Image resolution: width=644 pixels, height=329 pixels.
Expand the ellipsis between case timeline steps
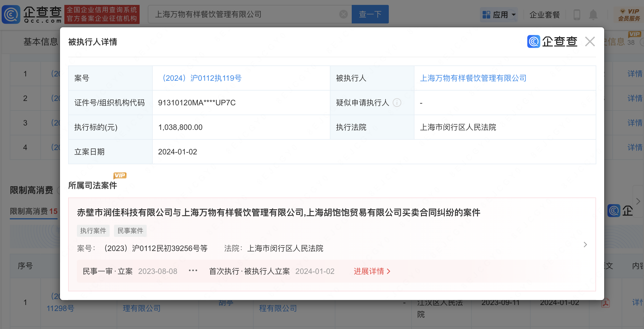click(x=193, y=271)
